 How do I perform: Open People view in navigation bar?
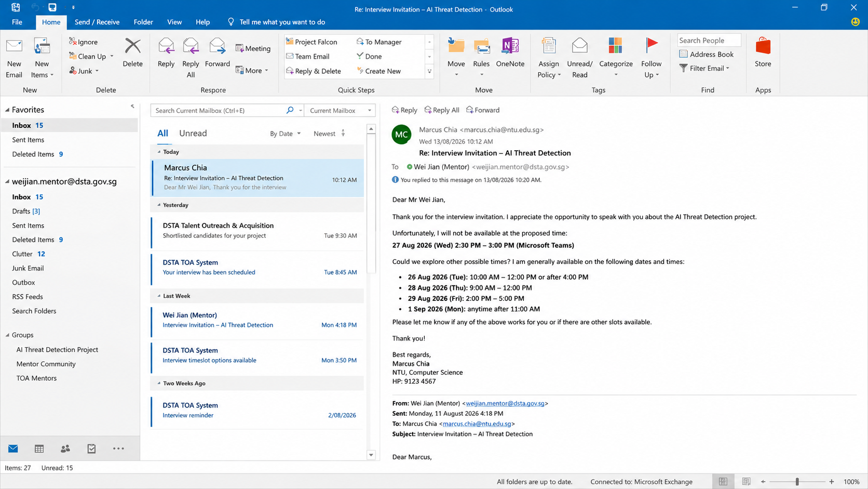[x=65, y=448]
